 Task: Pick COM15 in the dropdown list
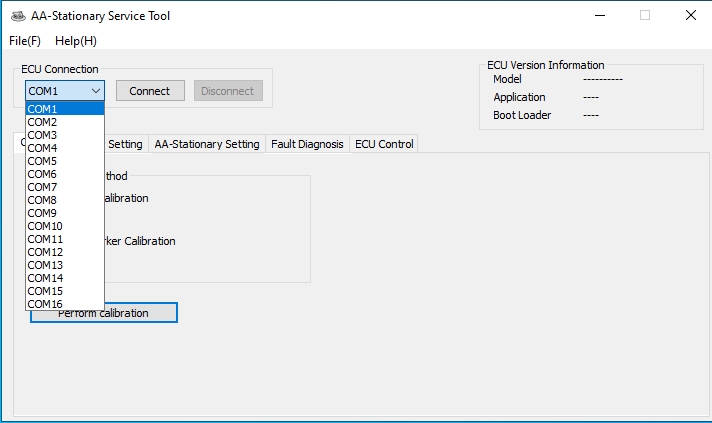pyautogui.click(x=65, y=291)
